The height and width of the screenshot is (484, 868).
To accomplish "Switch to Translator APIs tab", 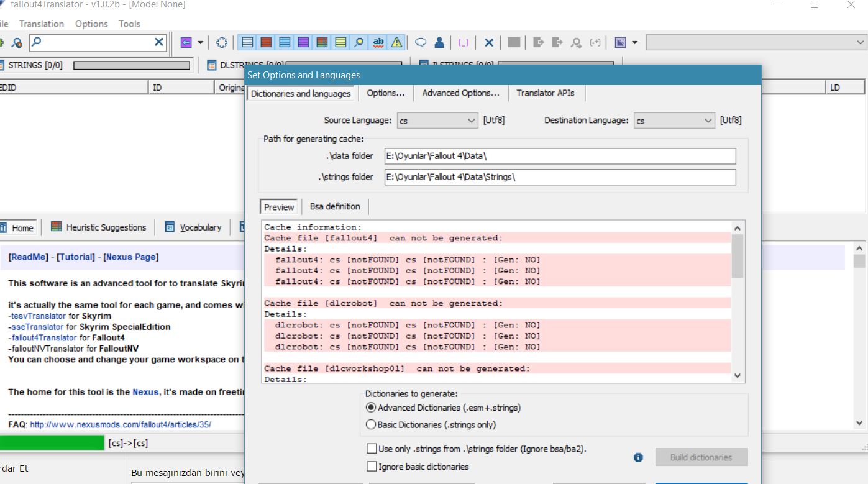I will coord(546,93).
